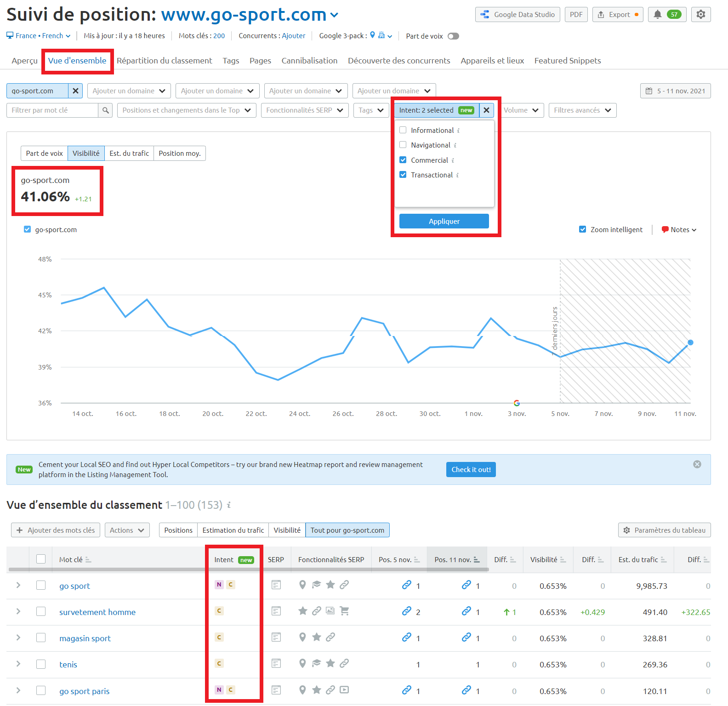Image resolution: width=728 pixels, height=706 pixels.
Task: Click the gear in Paramètres du tableau
Action: point(627,530)
